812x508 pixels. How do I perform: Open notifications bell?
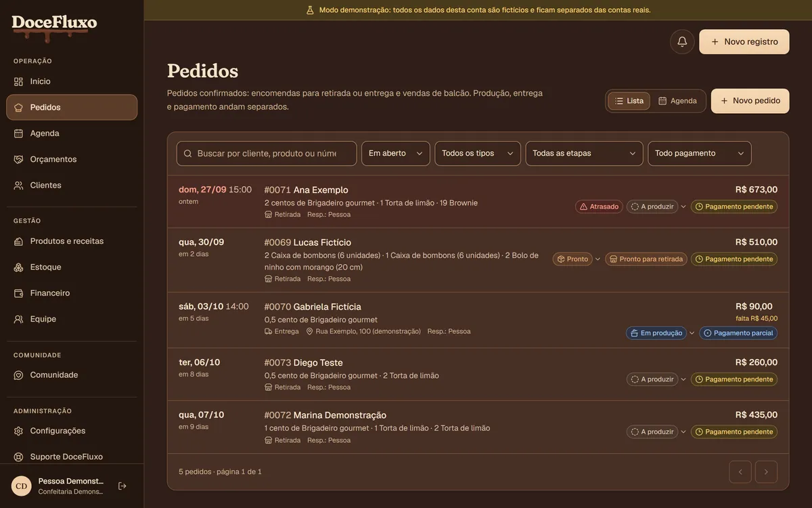682,41
